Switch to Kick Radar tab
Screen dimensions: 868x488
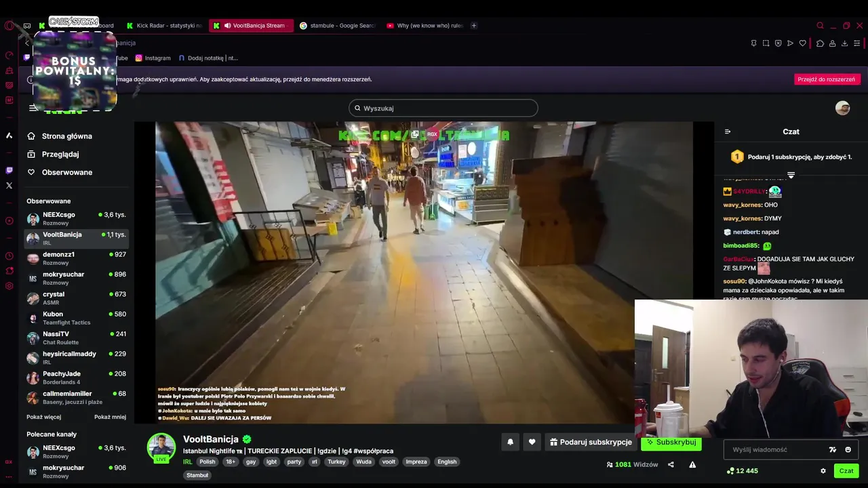point(165,26)
